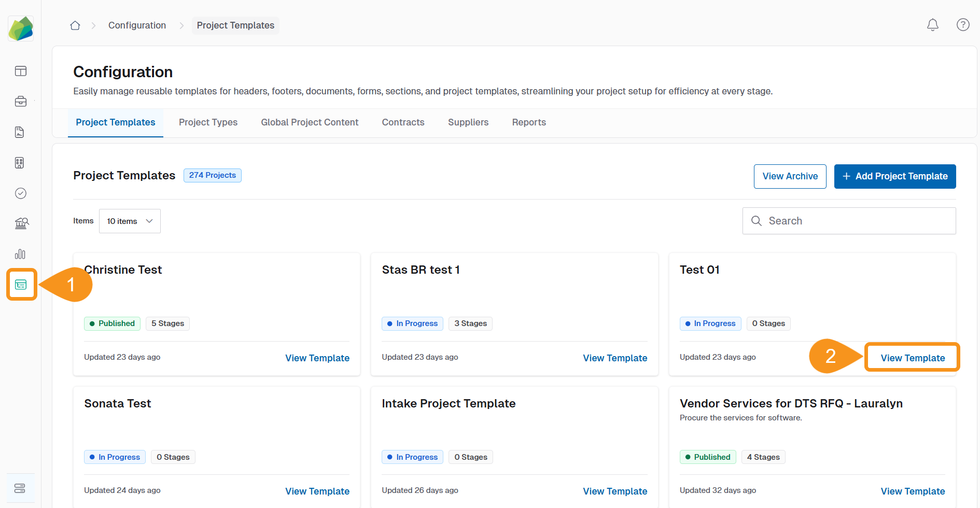Open the help question mark icon

(x=963, y=25)
